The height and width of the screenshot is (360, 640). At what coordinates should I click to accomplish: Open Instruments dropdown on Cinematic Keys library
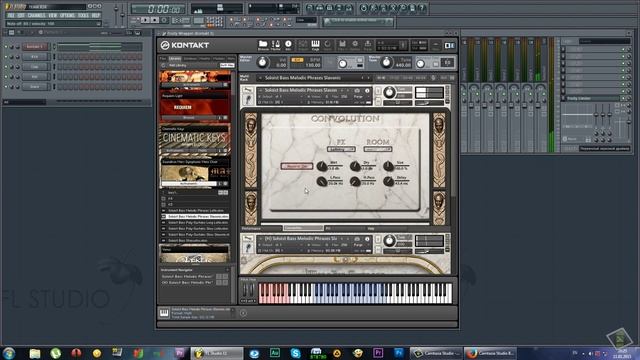pos(175,151)
